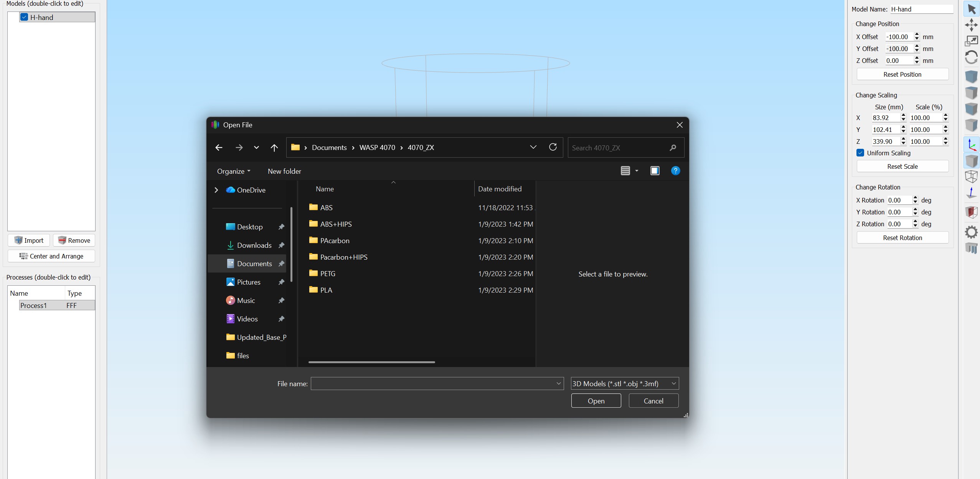The height and width of the screenshot is (479, 980).
Task: Open the cross section view tool
Action: click(972, 212)
